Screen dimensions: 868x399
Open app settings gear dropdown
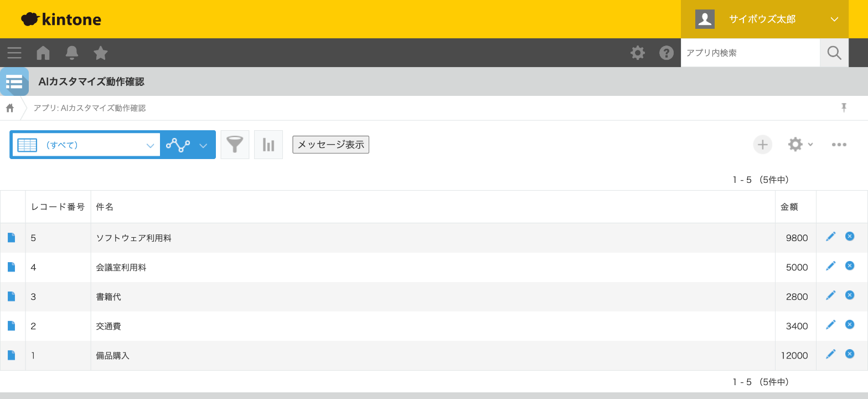800,145
